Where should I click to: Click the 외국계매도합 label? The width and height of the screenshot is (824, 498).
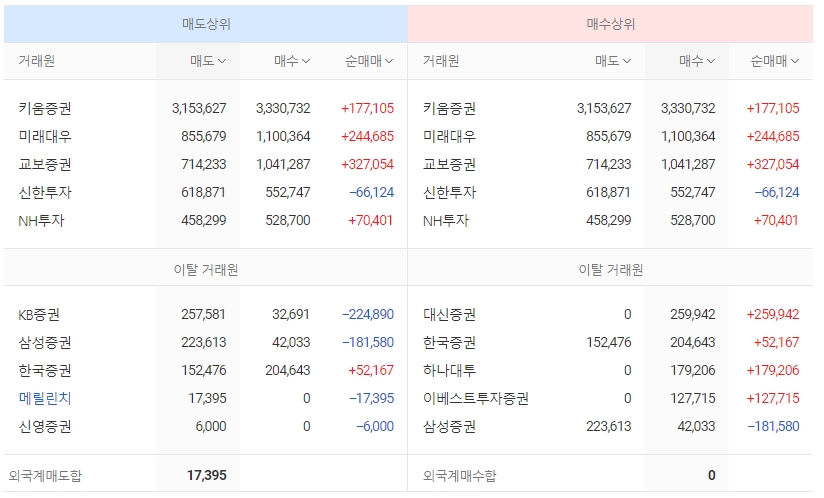(x=45, y=475)
